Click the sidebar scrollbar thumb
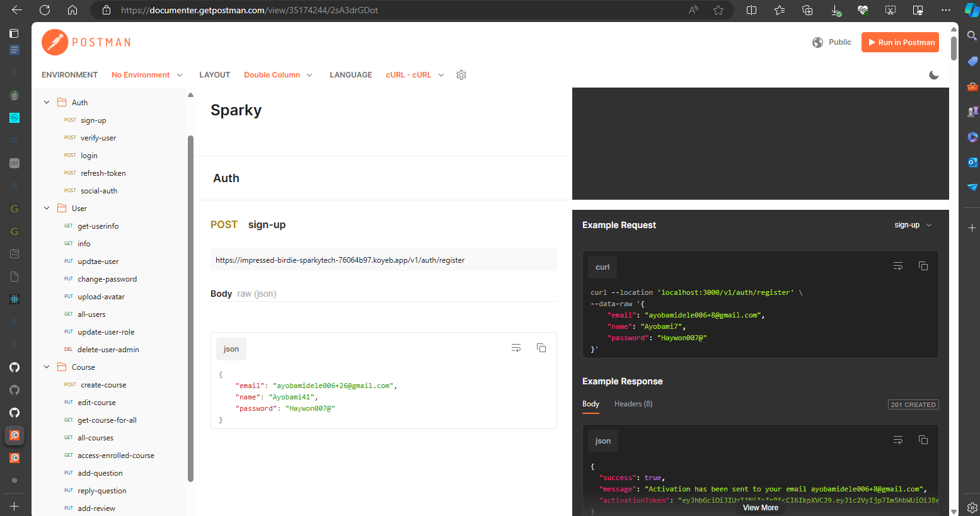The height and width of the screenshot is (516, 980). tap(190, 309)
